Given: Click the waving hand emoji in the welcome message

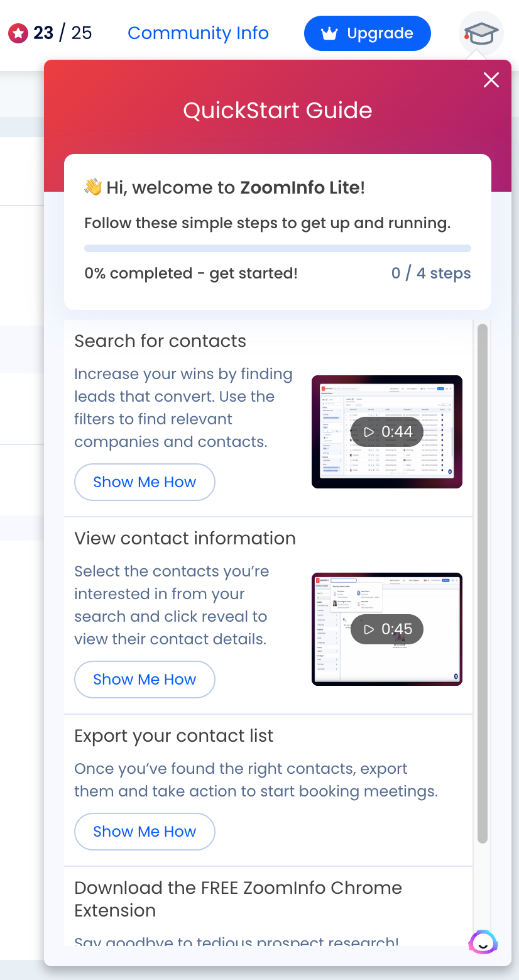Looking at the screenshot, I should pos(92,187).
